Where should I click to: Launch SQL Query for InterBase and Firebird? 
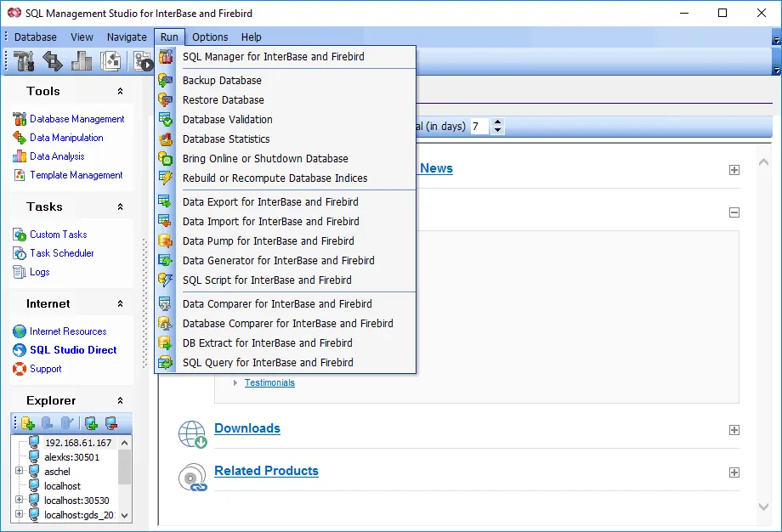click(x=286, y=363)
